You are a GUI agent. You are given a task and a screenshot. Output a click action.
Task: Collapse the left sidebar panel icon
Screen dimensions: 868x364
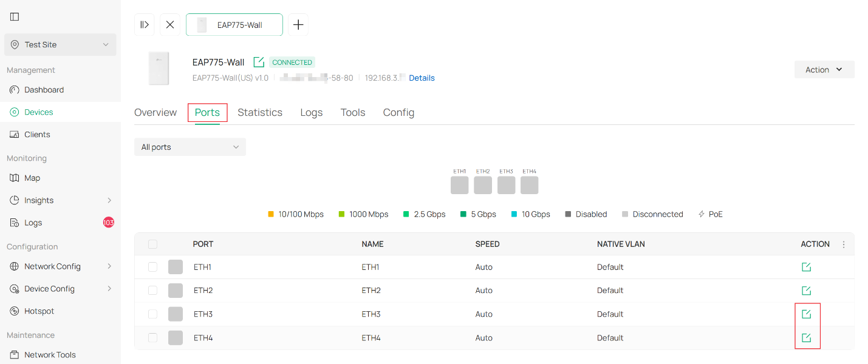15,17
